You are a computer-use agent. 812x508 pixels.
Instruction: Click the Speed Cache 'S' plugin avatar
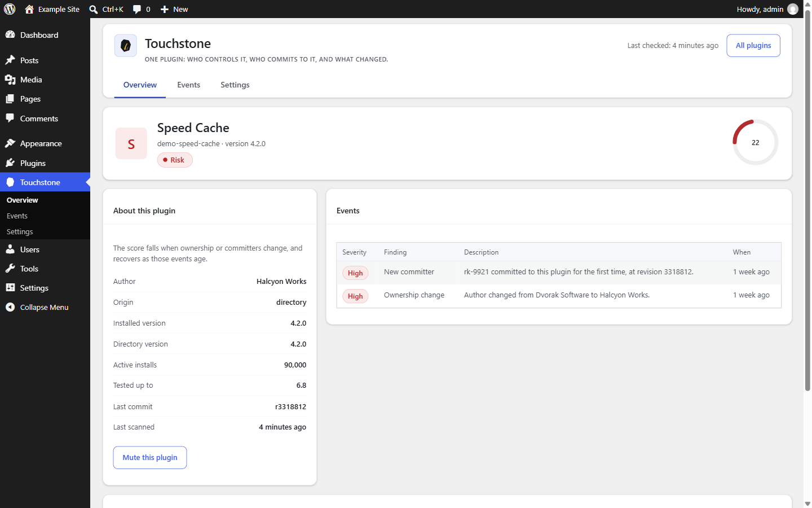pos(131,143)
